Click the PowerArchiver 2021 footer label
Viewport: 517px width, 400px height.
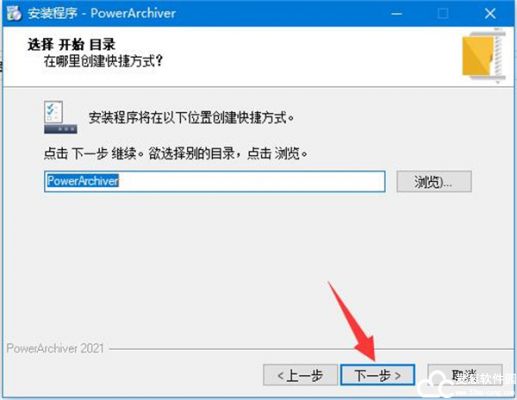[55, 348]
